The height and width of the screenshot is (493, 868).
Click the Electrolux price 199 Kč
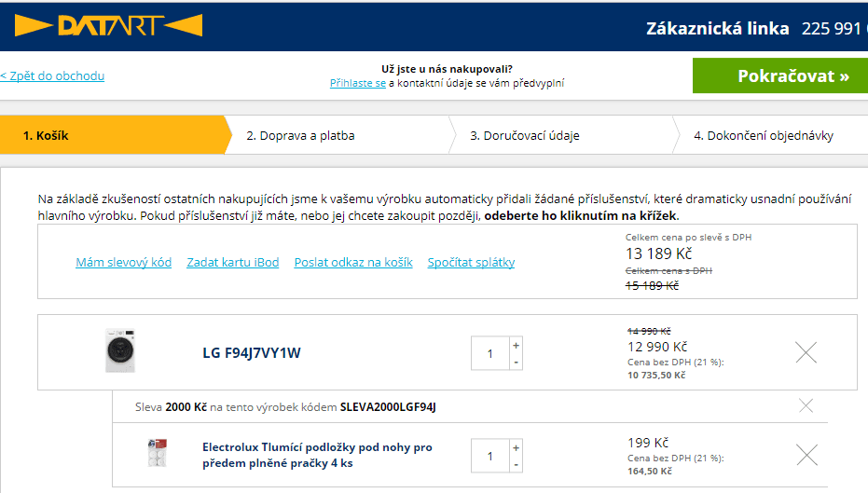tap(648, 443)
